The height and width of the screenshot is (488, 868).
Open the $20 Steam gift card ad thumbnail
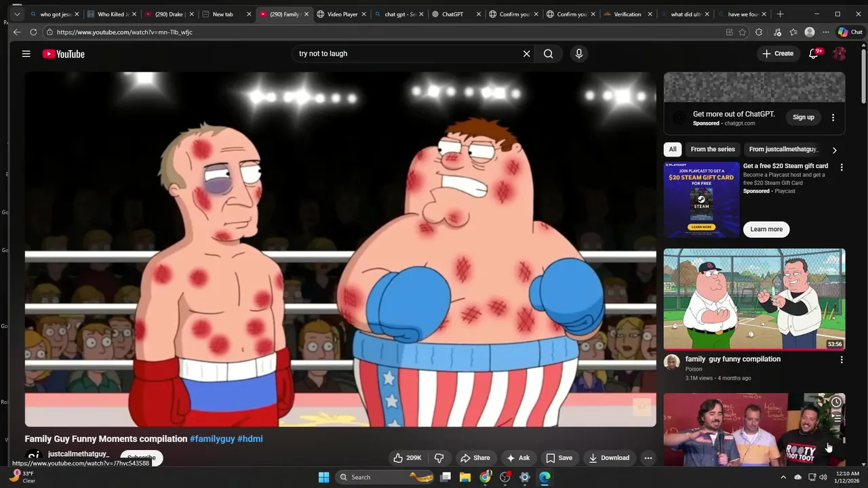point(701,200)
